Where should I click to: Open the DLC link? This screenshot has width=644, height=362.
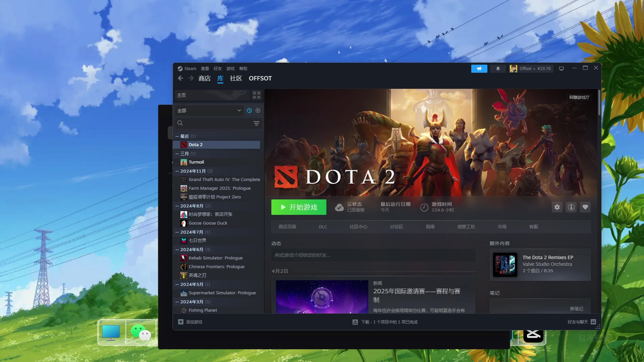pos(323,227)
